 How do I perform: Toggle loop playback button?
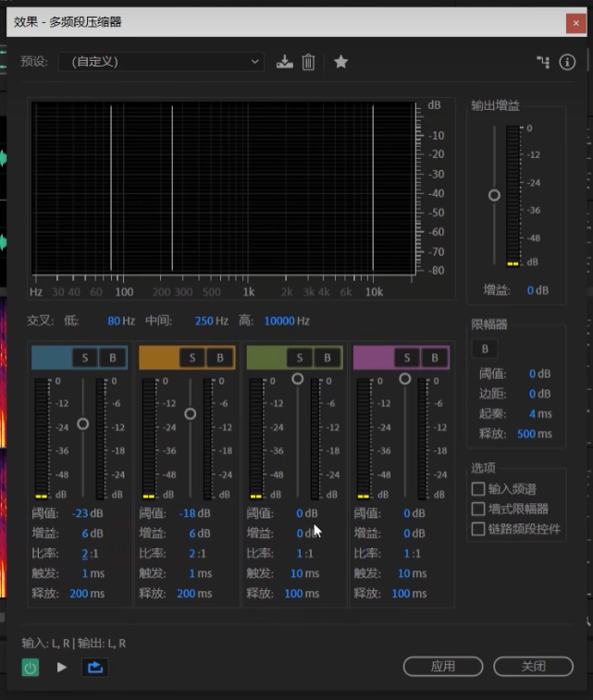tap(95, 668)
